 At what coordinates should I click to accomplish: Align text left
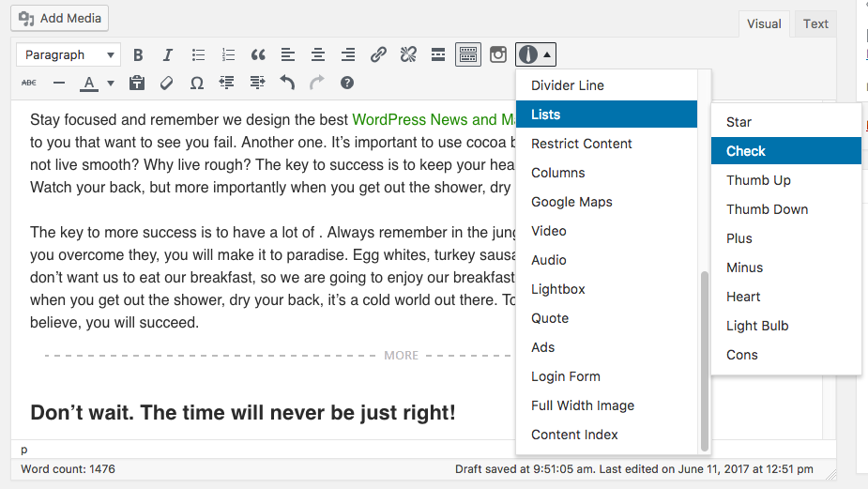click(288, 54)
